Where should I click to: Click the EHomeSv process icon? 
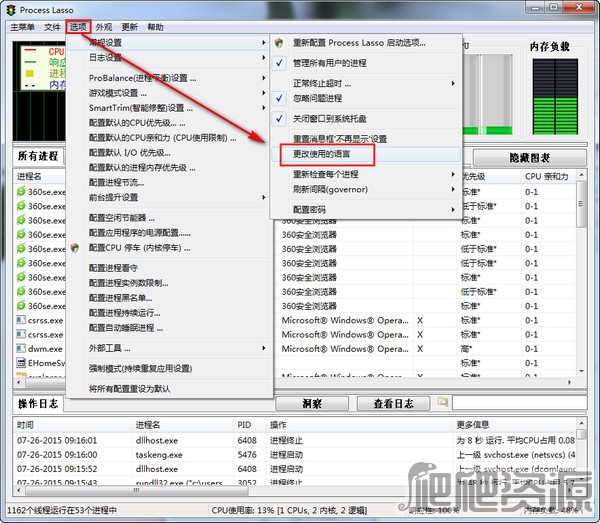coord(21,364)
